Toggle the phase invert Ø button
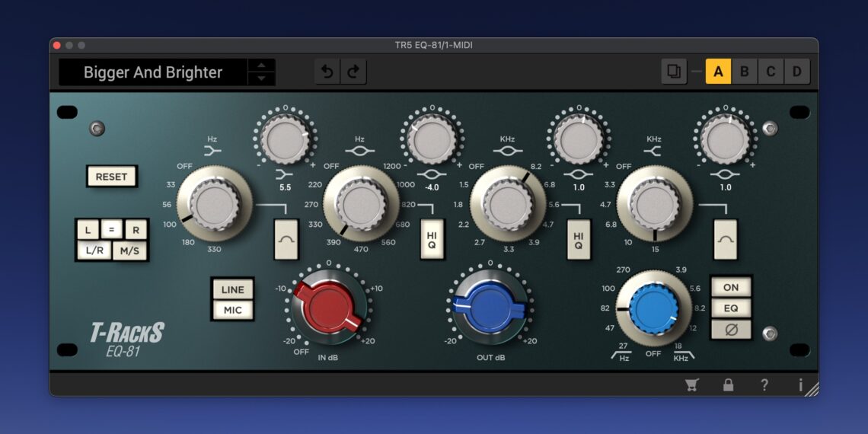 point(731,330)
